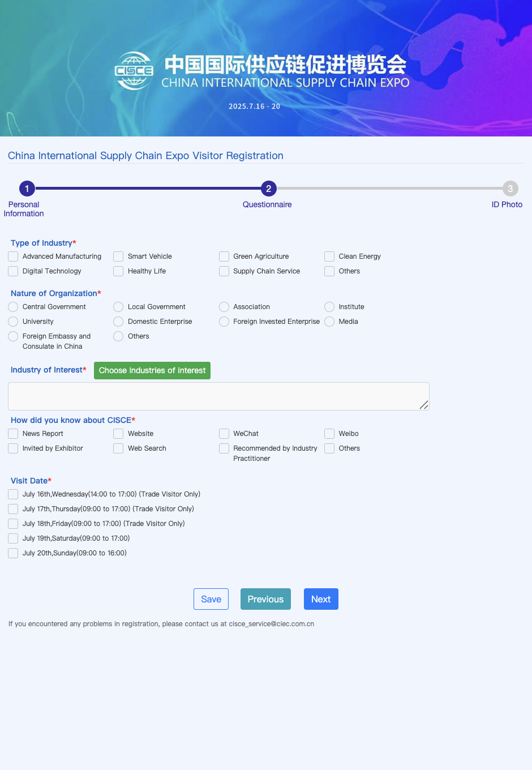
Task: Select Digital Technology checkbox
Action: [x=13, y=271]
